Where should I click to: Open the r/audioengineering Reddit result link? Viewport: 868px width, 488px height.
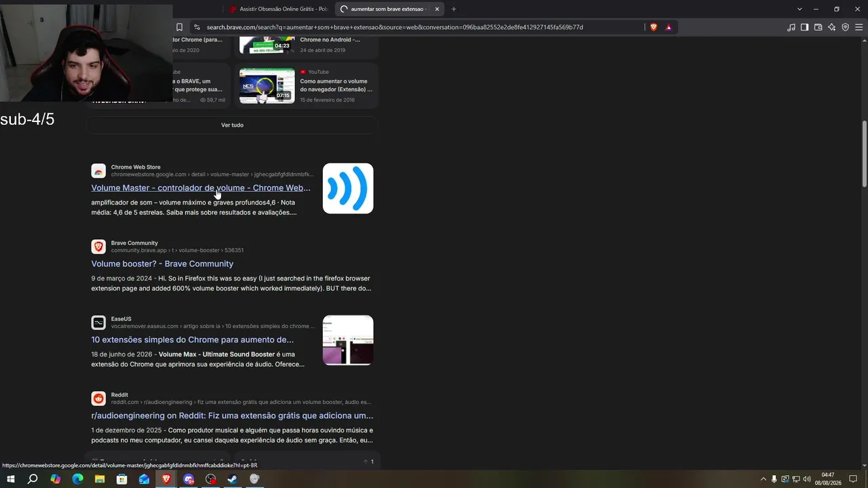(232, 415)
